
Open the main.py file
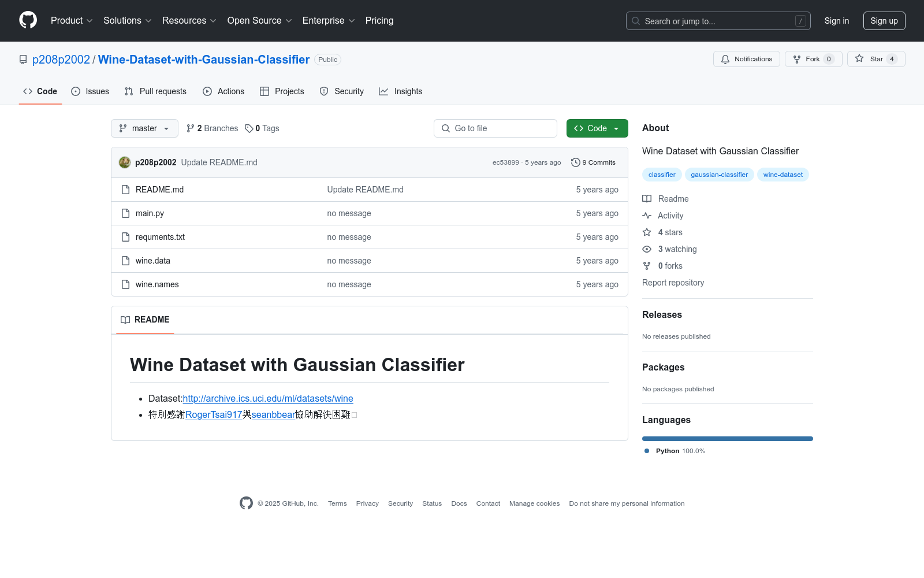point(150,213)
